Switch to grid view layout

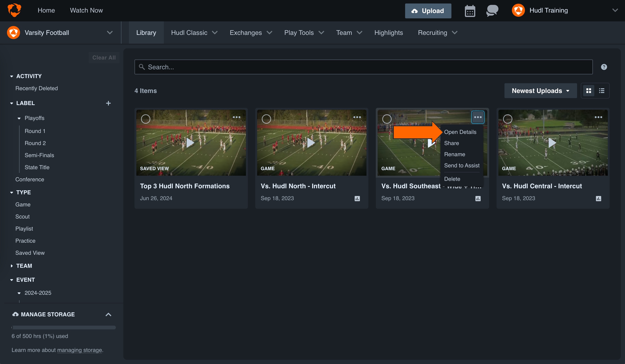589,91
